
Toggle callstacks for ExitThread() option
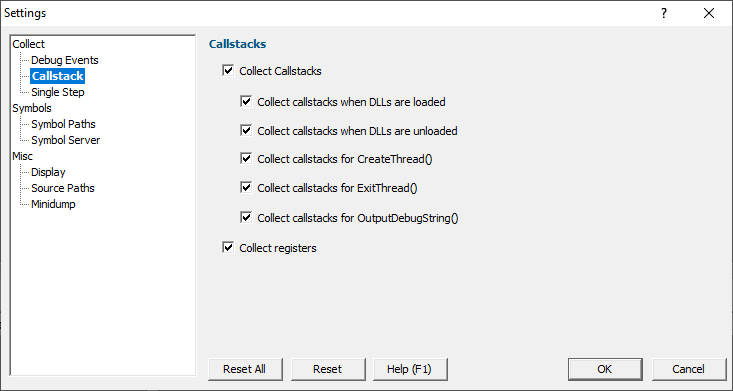(x=246, y=188)
